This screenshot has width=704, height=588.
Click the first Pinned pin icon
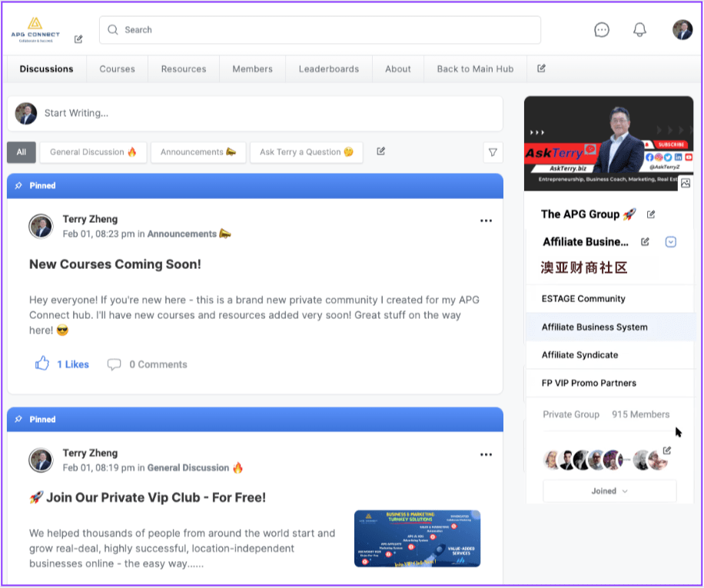(x=18, y=185)
